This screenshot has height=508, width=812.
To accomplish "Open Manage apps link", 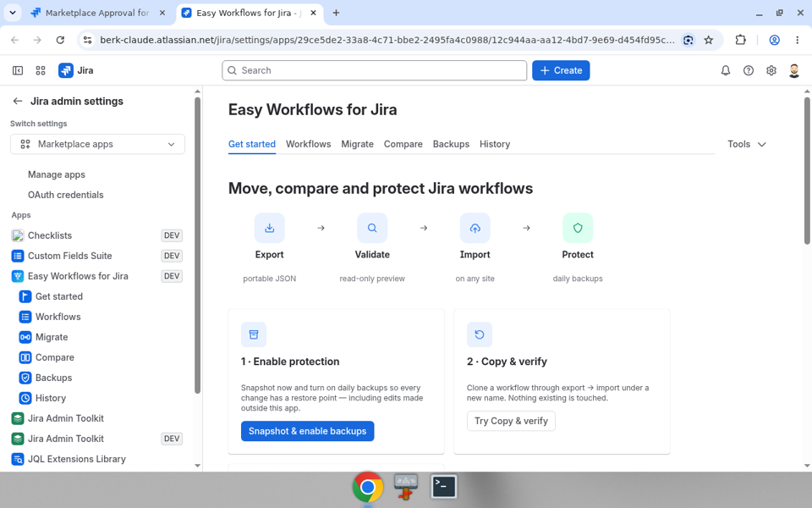I will tap(57, 174).
